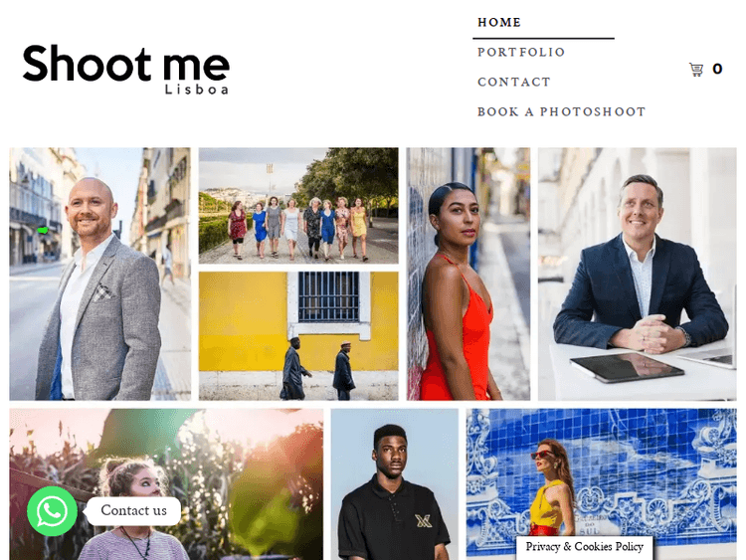Click the green parrot in street photo

pyautogui.click(x=43, y=231)
